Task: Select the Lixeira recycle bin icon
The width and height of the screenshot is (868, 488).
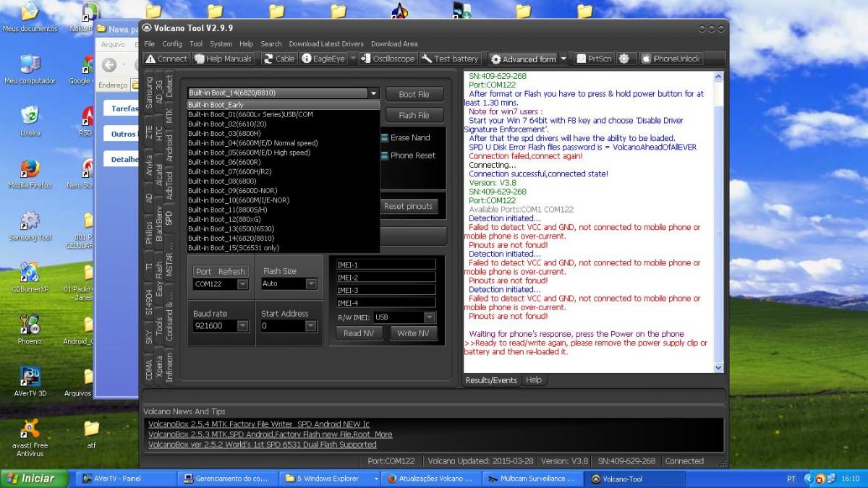Action: point(30,121)
